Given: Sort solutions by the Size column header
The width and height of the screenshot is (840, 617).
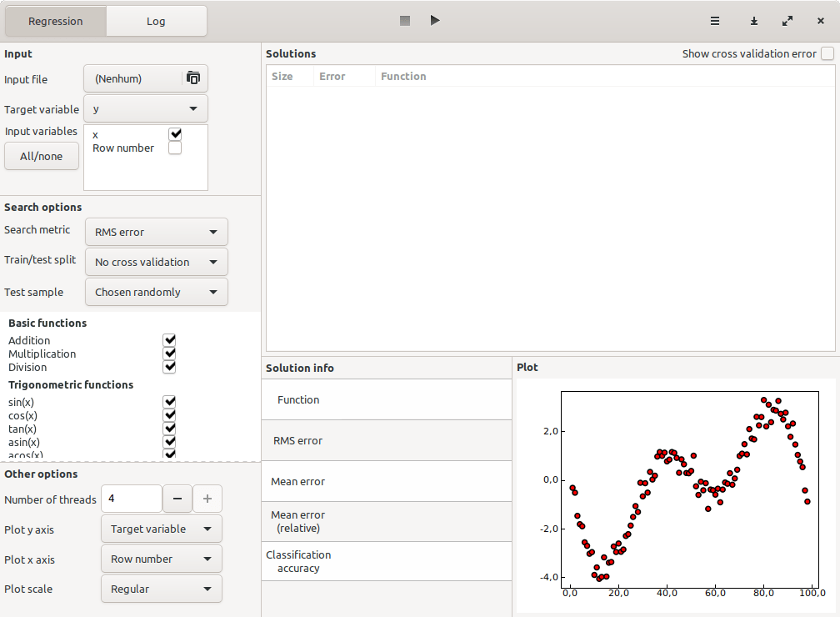Looking at the screenshot, I should (x=290, y=76).
